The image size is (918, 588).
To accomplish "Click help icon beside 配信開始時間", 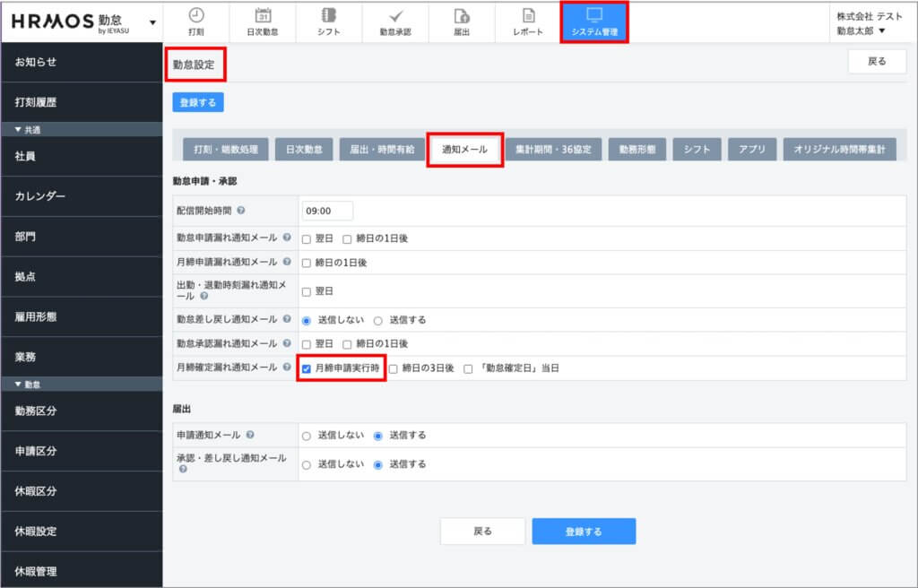I will 241,212.
